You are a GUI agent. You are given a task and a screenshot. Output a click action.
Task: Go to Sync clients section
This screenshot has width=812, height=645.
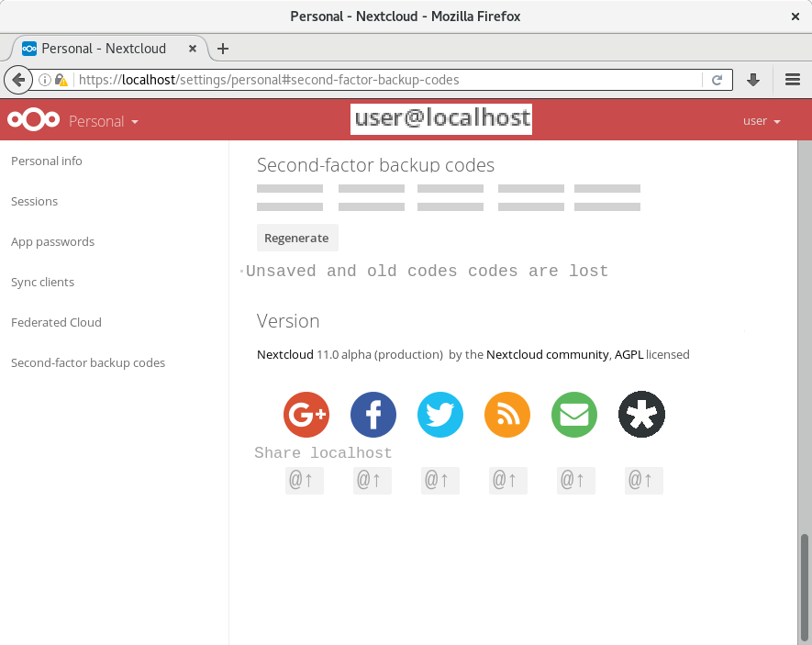coord(42,282)
